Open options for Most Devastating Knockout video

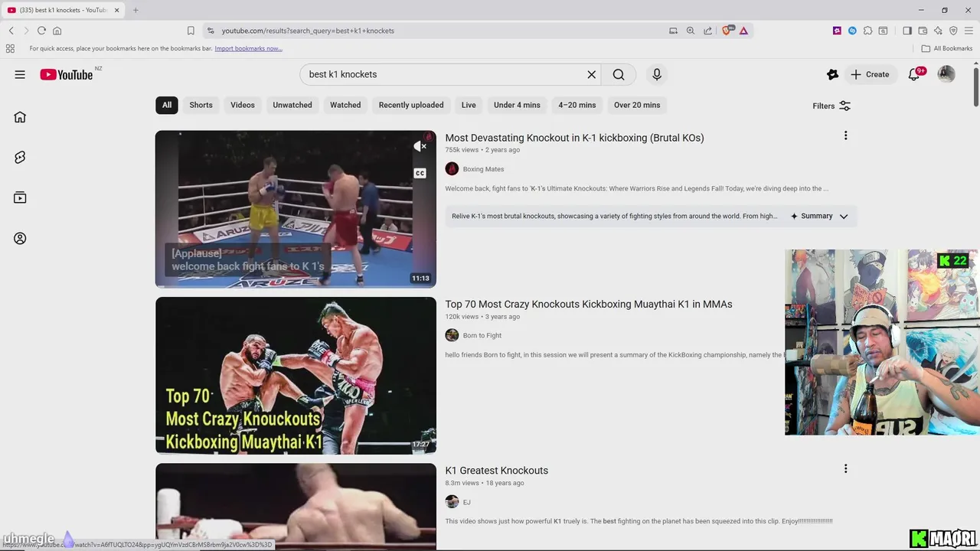point(845,135)
